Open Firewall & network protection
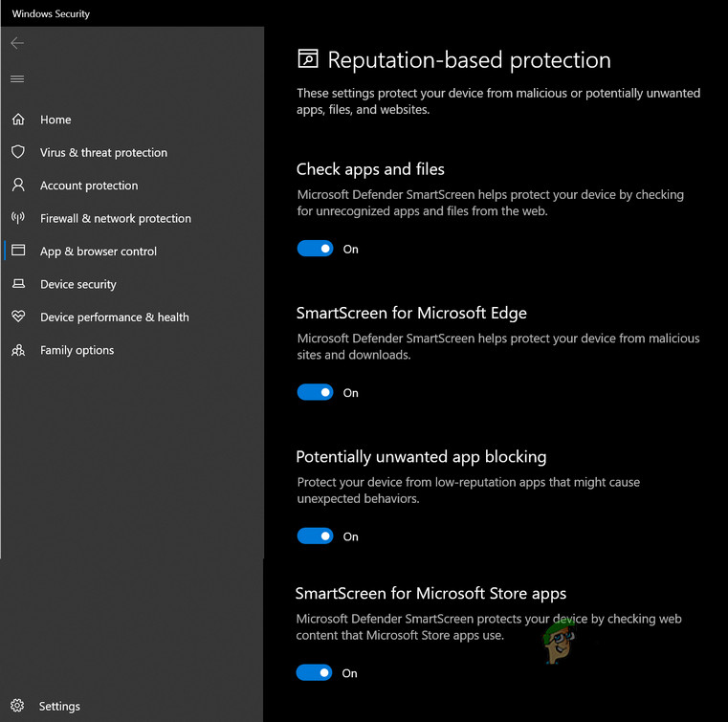 click(x=116, y=219)
